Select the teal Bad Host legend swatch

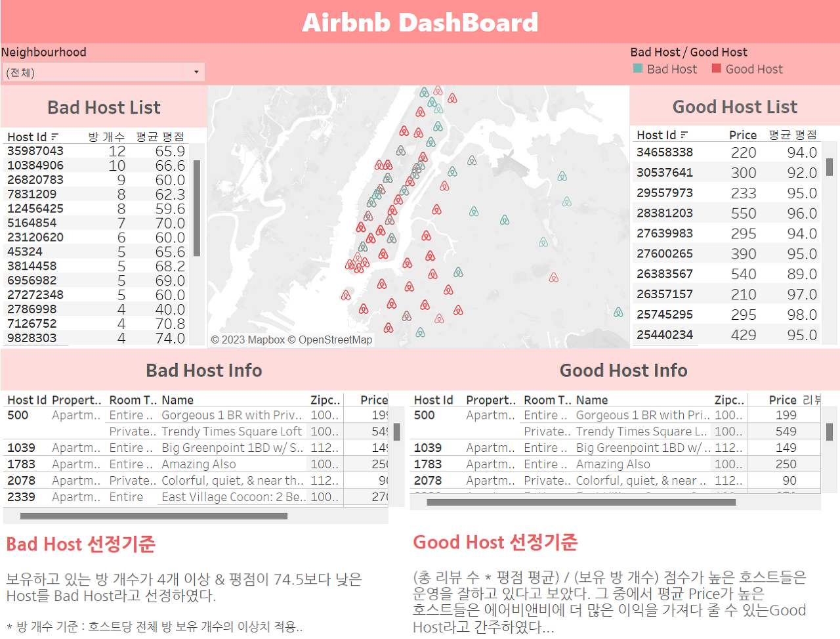click(638, 68)
